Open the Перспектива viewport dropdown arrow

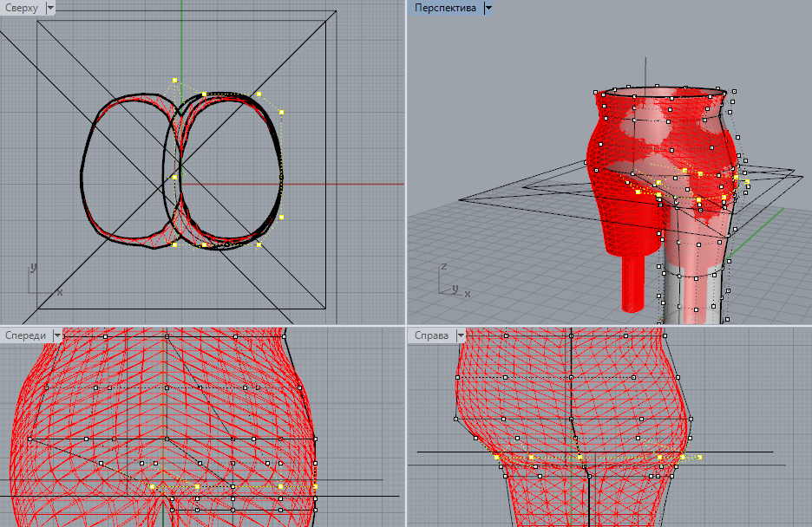tap(488, 8)
